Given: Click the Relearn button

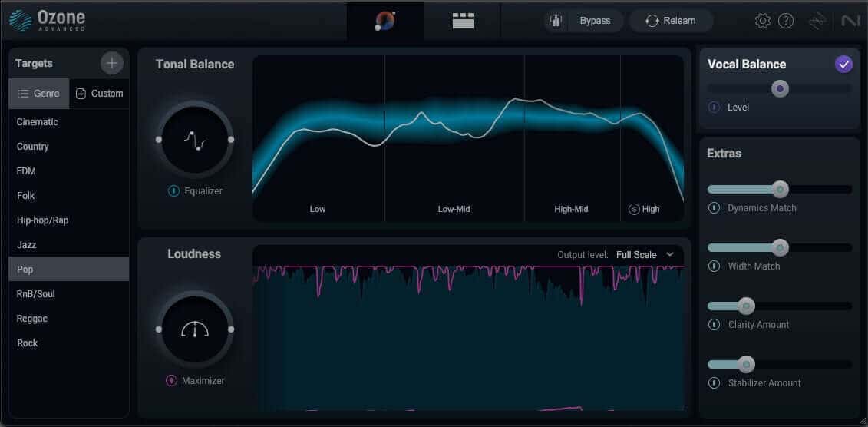Looking at the screenshot, I should (x=671, y=21).
